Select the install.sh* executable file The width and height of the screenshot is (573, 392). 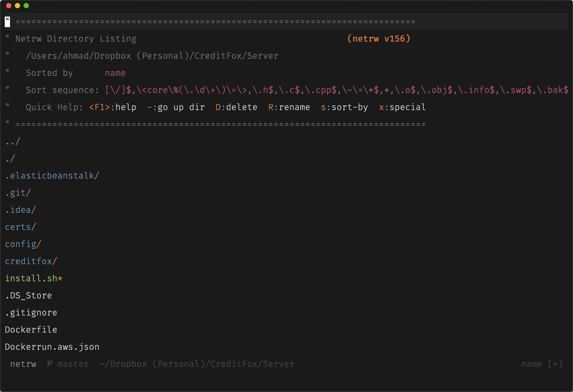[34, 278]
